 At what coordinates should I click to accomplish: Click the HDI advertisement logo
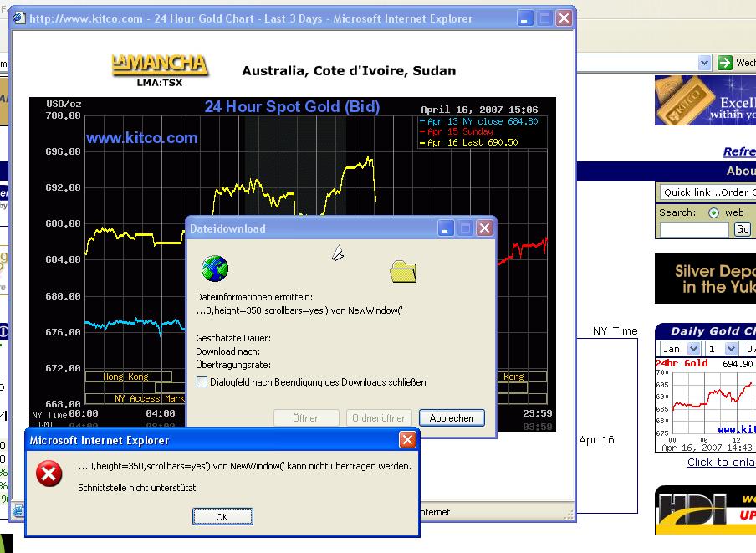pyautogui.click(x=704, y=510)
